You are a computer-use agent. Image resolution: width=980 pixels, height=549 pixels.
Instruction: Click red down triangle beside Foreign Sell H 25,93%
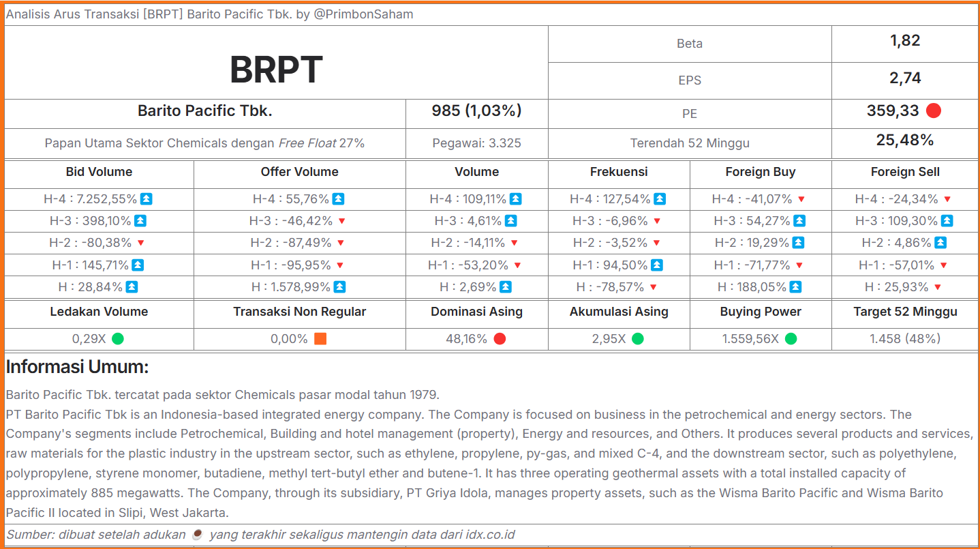coord(938,287)
